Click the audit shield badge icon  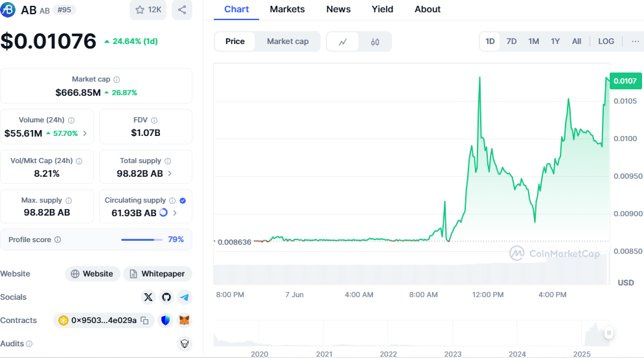coord(185,343)
